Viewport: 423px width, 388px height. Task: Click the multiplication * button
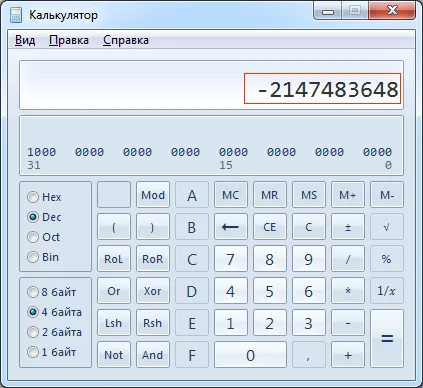point(348,291)
